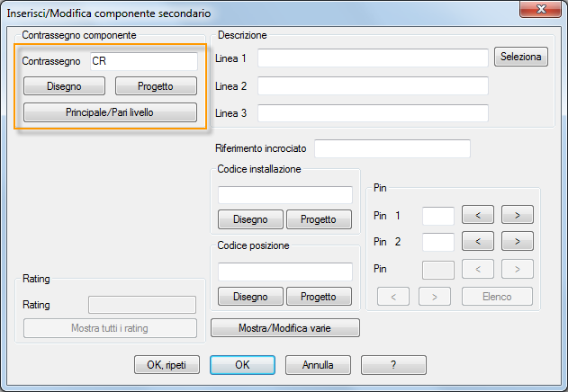568x392 pixels.
Task: Click the Pin 1 input box
Action: [x=438, y=216]
